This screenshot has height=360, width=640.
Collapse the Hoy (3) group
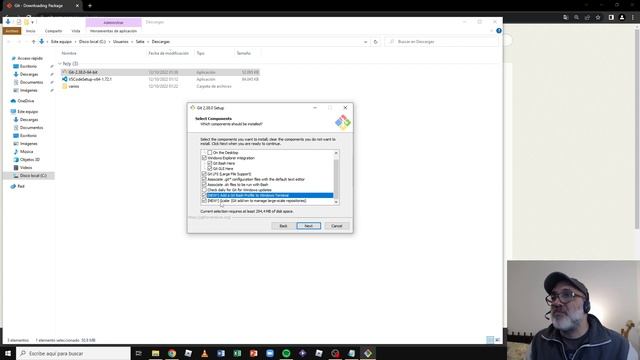(x=60, y=64)
